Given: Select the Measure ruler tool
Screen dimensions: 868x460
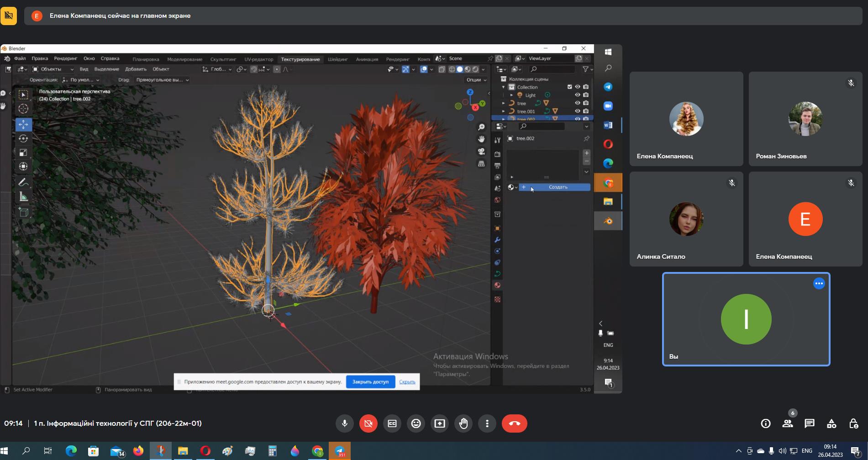Looking at the screenshot, I should (23, 197).
